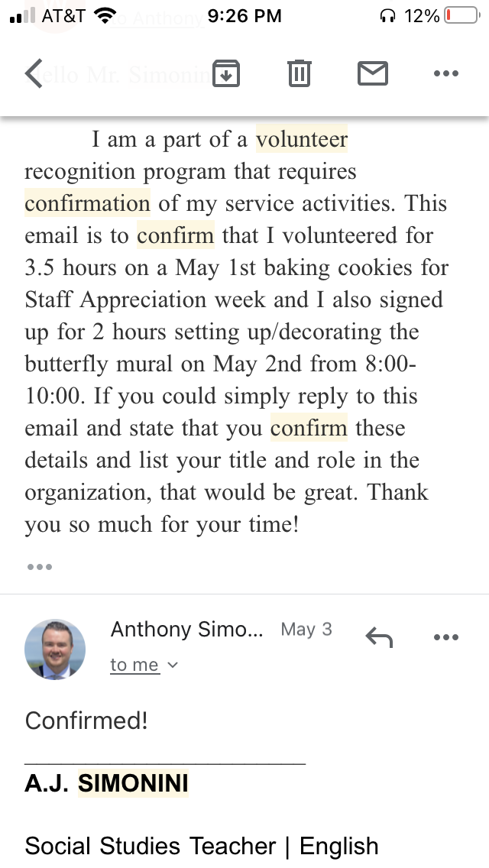The image size is (489, 868).
Task: Tap the 9:26 PM clock in the status bar
Action: pos(244,16)
